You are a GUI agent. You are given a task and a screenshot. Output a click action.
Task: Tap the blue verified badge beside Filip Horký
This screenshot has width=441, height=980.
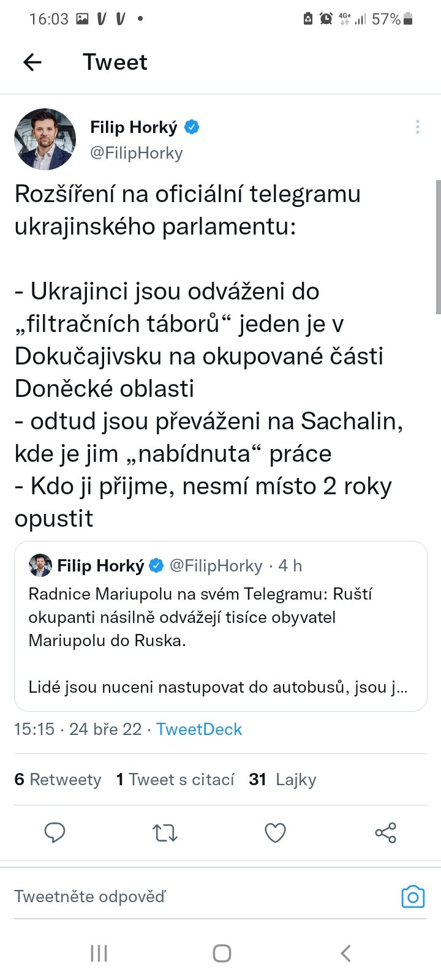tap(192, 127)
